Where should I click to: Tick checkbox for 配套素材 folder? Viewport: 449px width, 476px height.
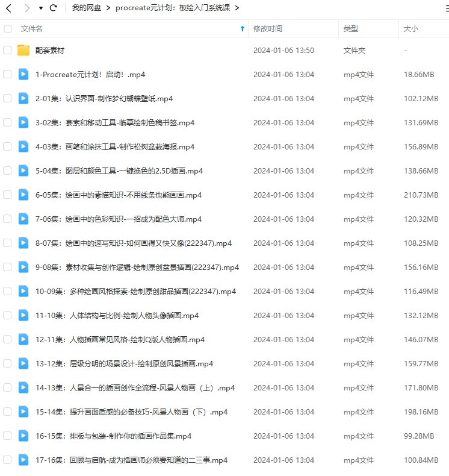pos(7,50)
